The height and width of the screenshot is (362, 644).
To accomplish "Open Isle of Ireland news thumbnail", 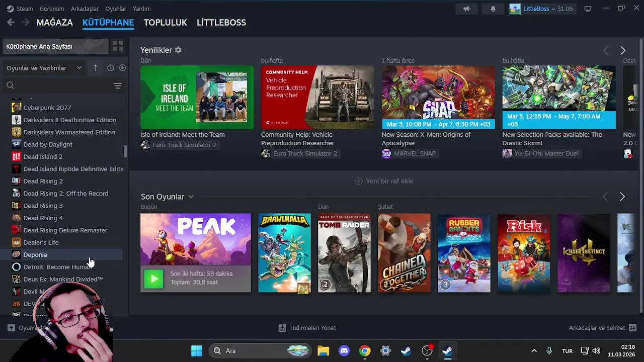I will tap(197, 97).
